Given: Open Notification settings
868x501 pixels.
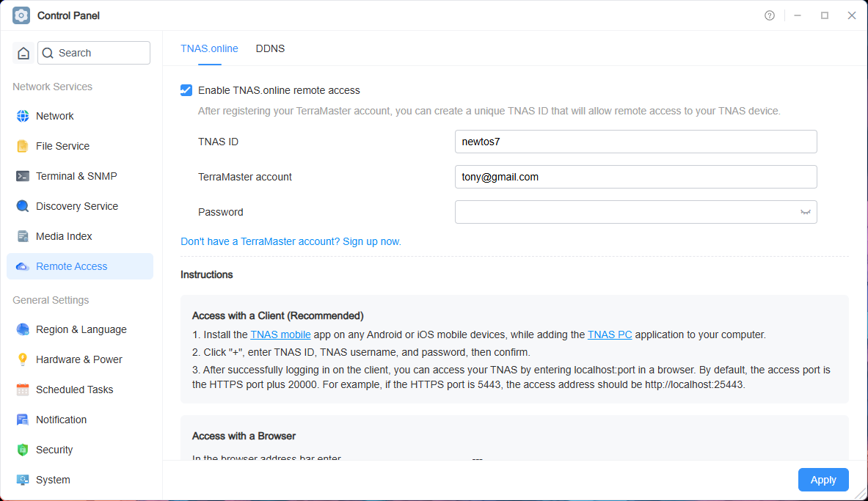Looking at the screenshot, I should pos(62,419).
